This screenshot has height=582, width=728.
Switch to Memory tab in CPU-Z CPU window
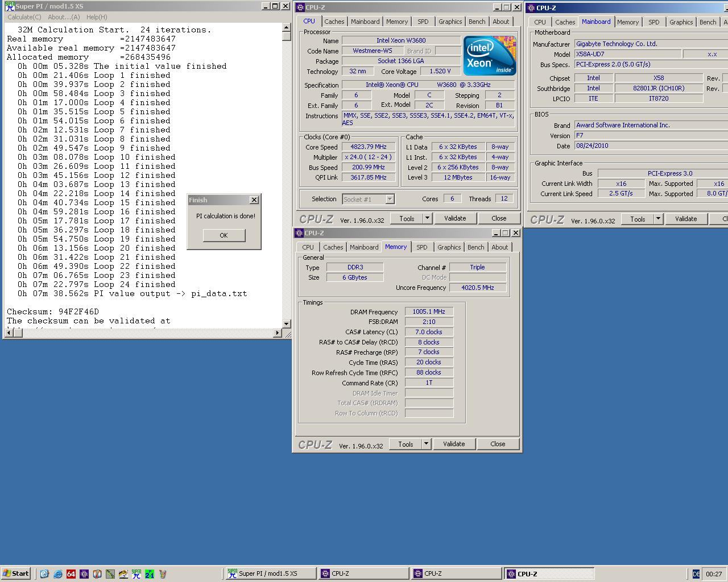click(x=397, y=22)
